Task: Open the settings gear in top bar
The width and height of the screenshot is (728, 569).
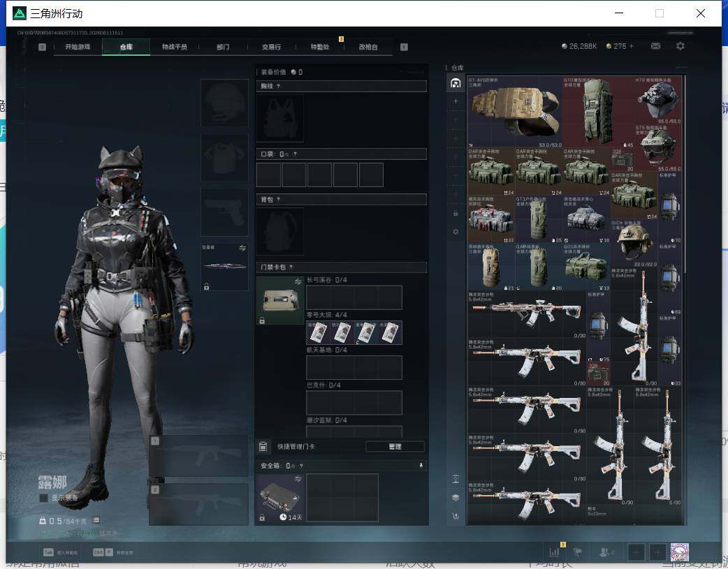Action: tap(680, 46)
